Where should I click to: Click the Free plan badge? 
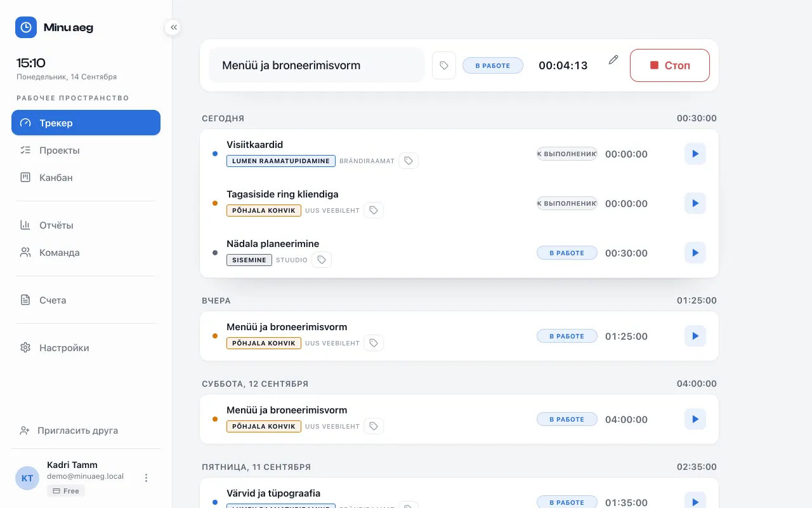[x=66, y=491]
